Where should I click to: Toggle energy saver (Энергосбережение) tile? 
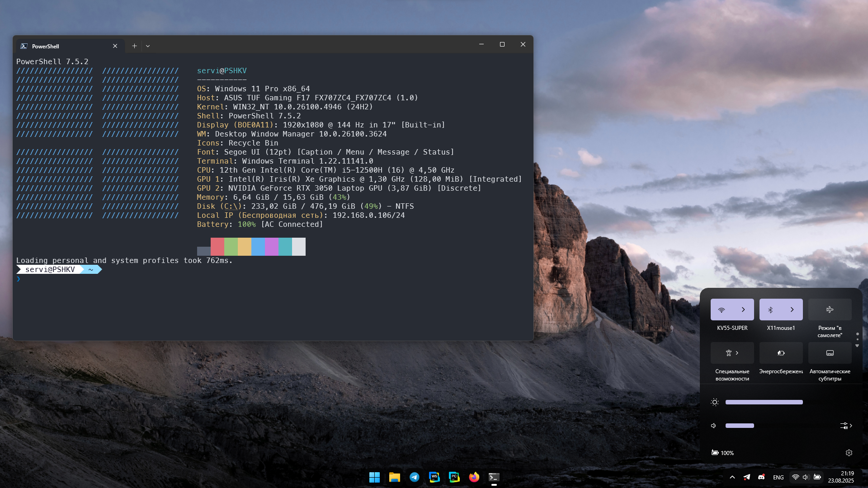(781, 353)
